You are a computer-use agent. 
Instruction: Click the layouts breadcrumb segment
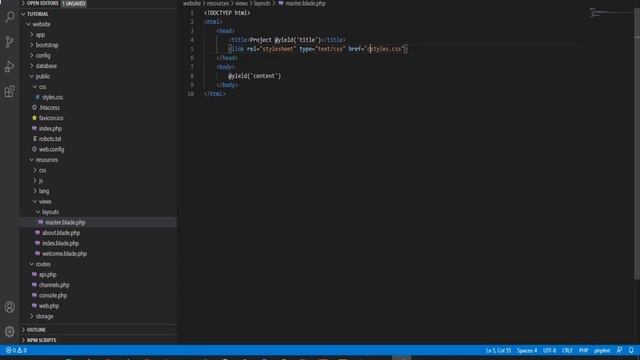[x=262, y=3]
